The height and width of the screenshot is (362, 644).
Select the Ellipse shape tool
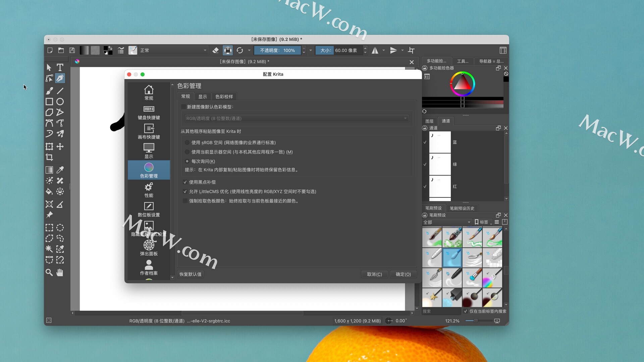pyautogui.click(x=60, y=102)
